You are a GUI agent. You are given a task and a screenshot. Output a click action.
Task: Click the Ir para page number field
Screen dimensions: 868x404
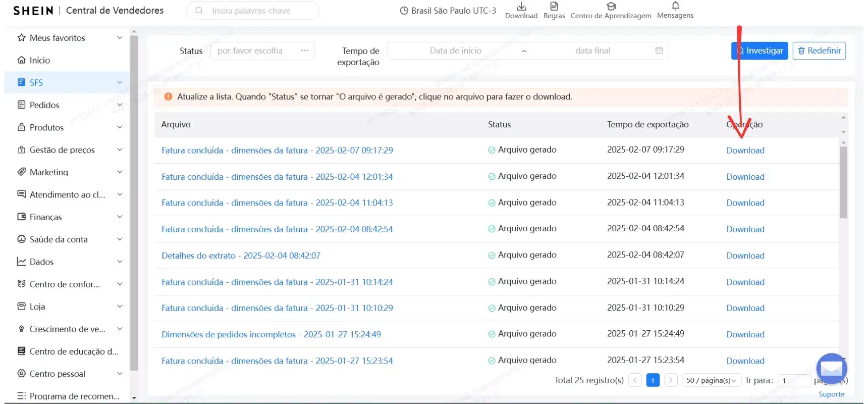794,380
